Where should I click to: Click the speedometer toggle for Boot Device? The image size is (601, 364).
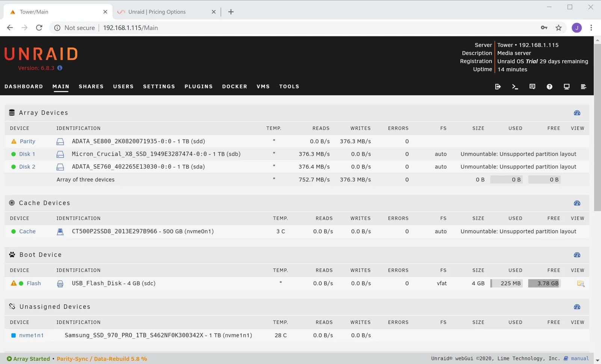(x=577, y=254)
